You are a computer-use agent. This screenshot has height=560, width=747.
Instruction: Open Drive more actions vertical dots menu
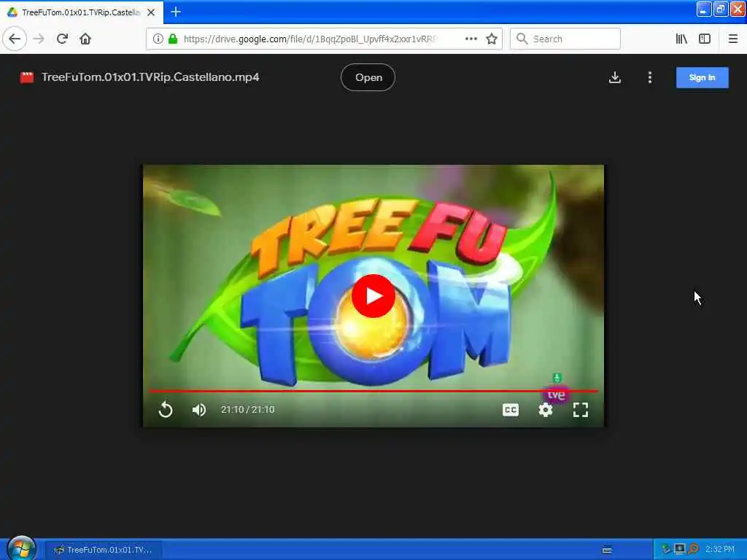click(650, 77)
